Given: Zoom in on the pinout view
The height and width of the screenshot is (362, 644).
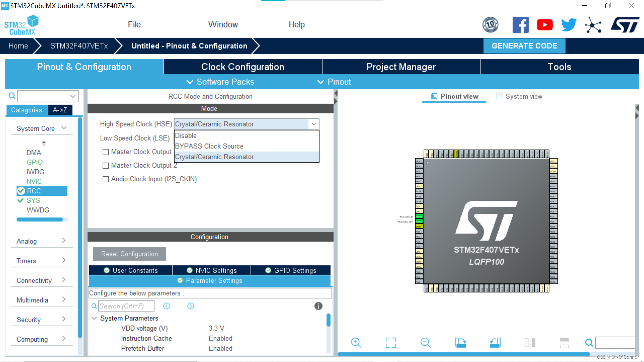Looking at the screenshot, I should [x=356, y=343].
